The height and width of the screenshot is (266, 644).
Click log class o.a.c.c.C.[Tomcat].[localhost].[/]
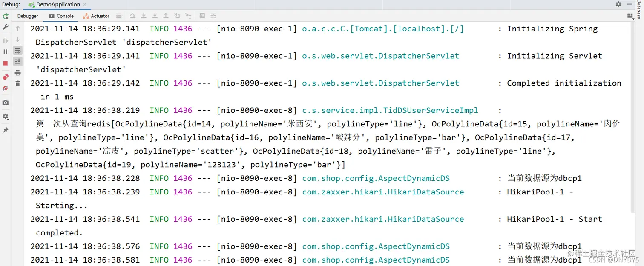point(383,29)
